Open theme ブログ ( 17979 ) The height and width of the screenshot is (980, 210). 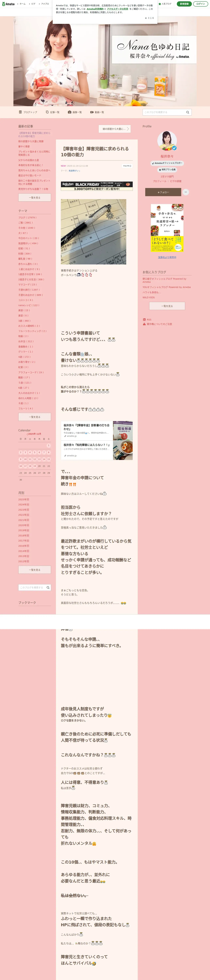[27, 218]
